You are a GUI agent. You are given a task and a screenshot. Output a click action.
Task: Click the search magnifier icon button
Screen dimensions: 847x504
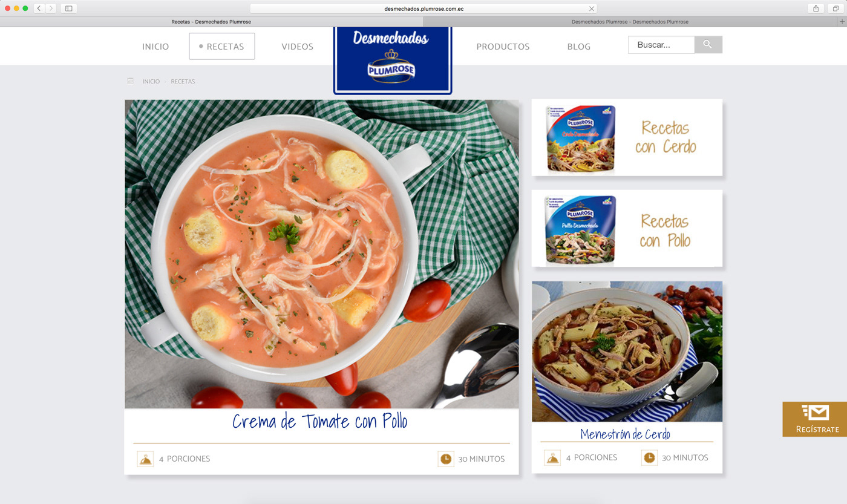(x=708, y=45)
